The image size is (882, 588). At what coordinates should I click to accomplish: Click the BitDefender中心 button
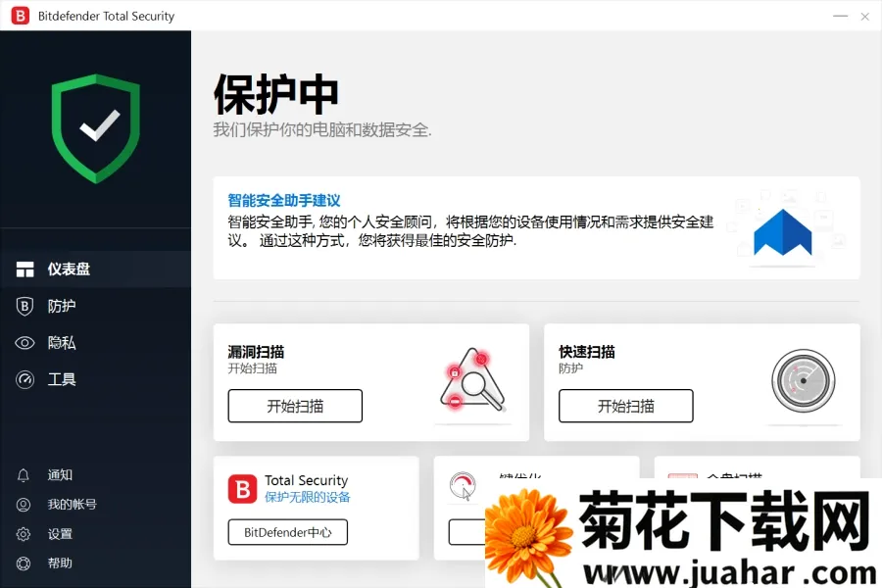[x=287, y=532]
